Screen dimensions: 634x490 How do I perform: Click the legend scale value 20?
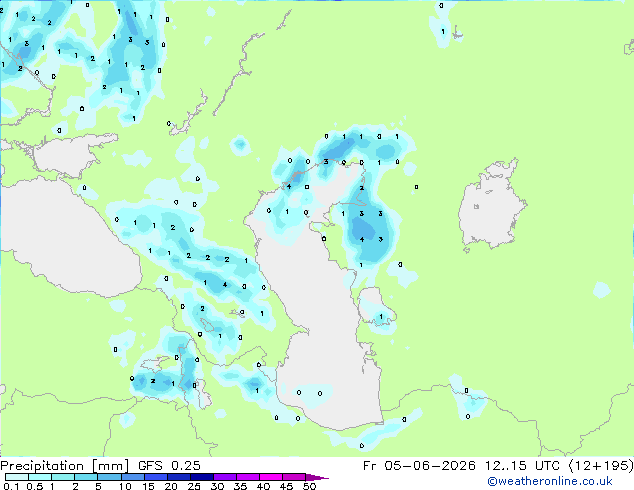pyautogui.click(x=171, y=486)
